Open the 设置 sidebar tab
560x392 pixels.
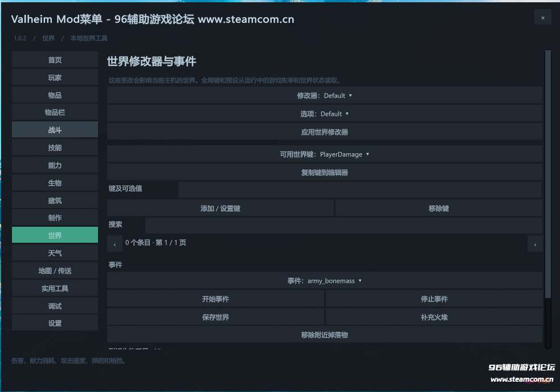(x=55, y=322)
